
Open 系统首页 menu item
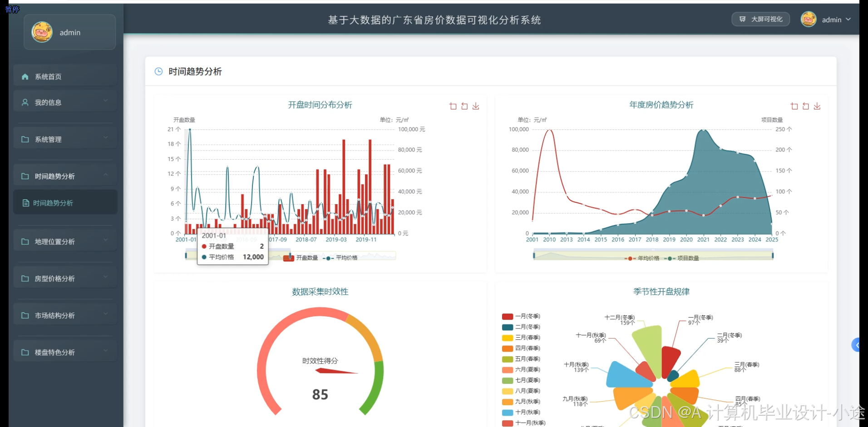[x=65, y=76]
